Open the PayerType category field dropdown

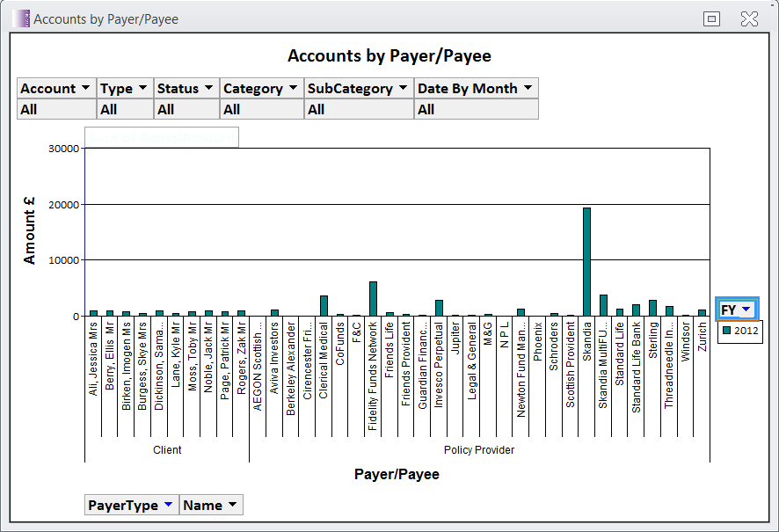tap(169, 505)
